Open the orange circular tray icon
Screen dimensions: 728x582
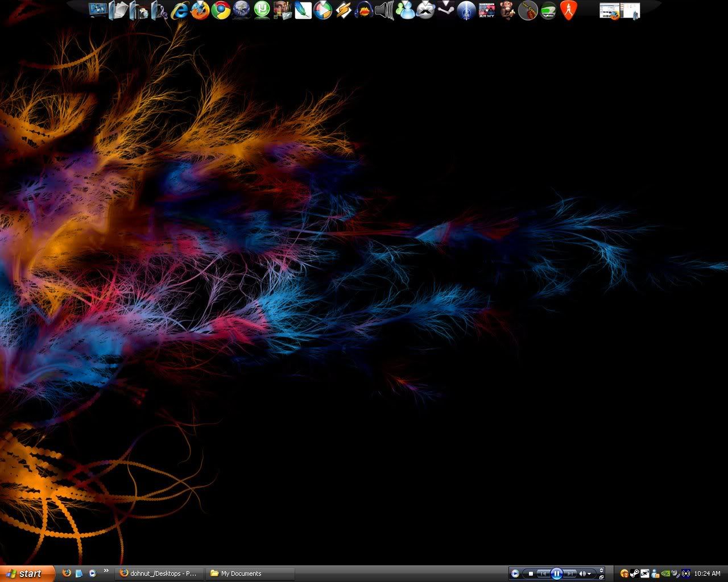coord(624,573)
